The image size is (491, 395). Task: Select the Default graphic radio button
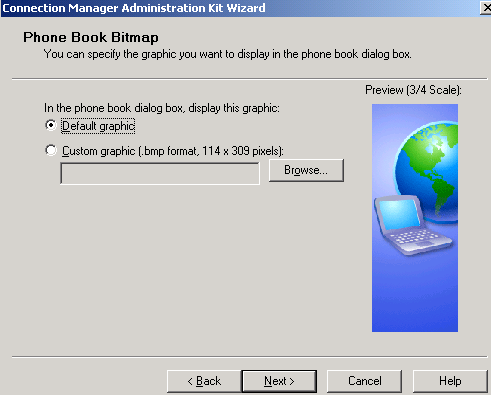pos(51,125)
